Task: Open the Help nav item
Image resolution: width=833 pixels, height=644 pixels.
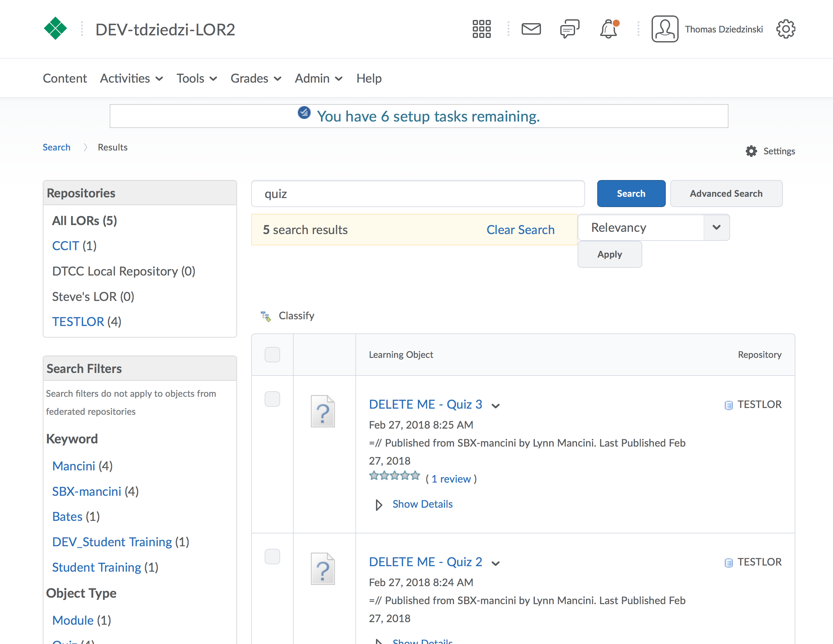Action: 369,78
